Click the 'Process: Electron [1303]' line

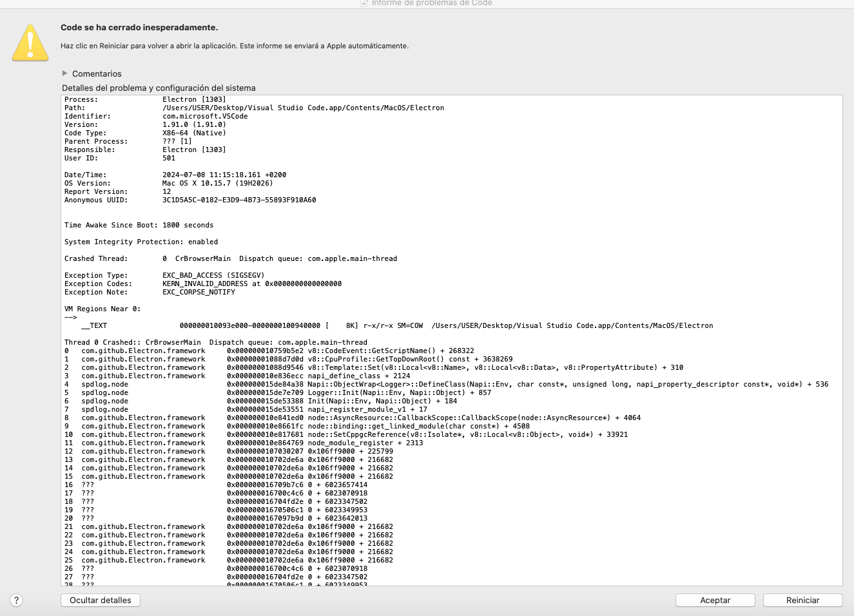click(145, 99)
